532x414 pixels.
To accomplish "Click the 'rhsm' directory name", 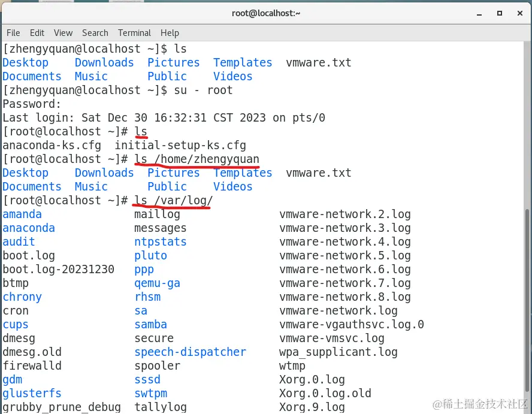I will (x=147, y=297).
